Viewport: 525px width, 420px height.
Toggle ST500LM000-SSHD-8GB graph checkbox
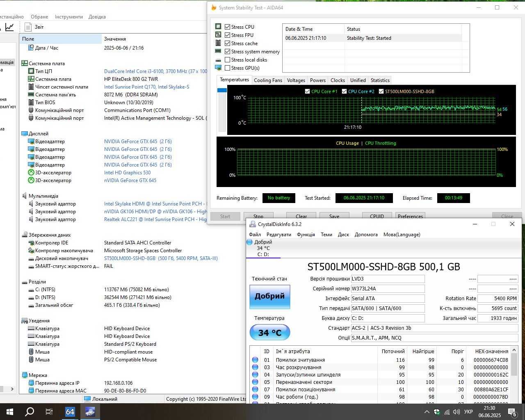[x=381, y=91]
